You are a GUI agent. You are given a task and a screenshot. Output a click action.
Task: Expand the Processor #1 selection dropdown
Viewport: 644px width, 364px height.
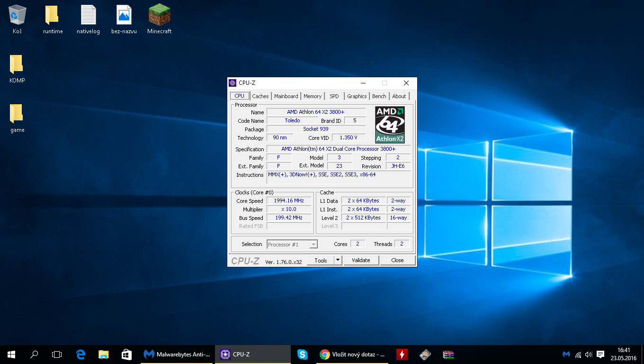313,245
